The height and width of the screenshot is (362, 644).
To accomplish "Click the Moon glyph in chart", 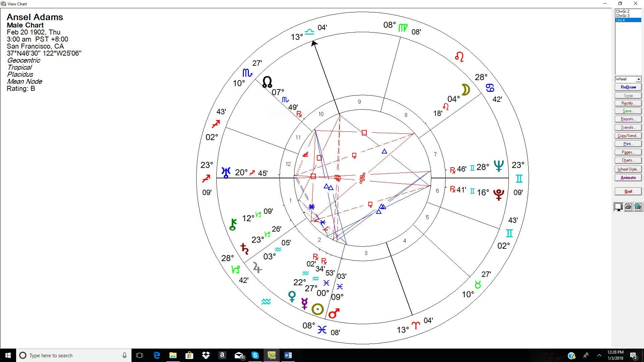I will 466,90.
